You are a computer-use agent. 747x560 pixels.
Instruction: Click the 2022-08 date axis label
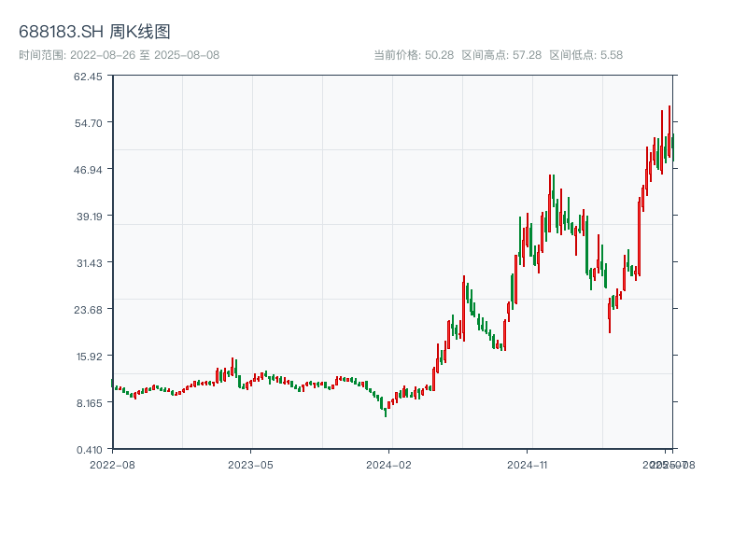click(x=112, y=464)
